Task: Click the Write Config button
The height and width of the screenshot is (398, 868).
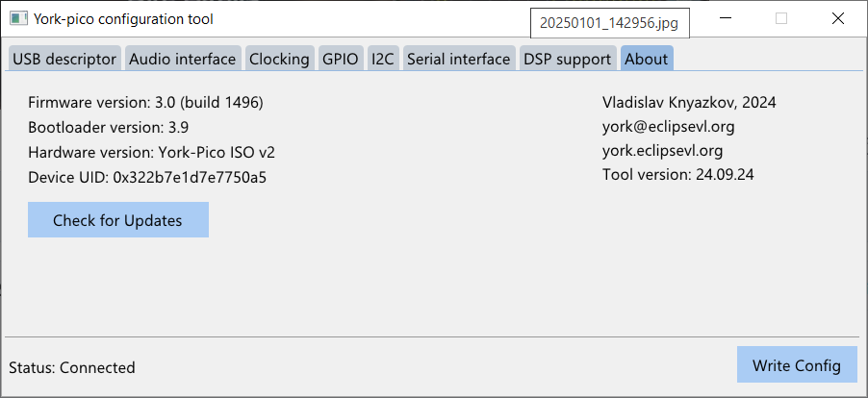Action: [797, 365]
